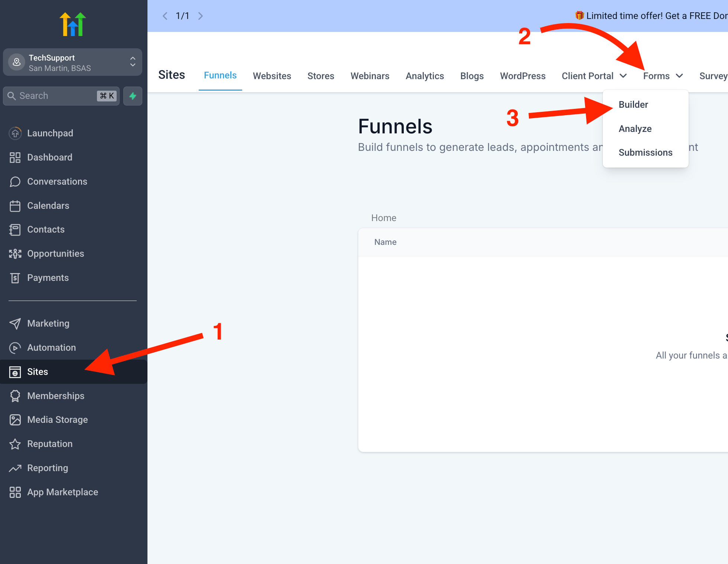Viewport: 728px width, 564px height.
Task: Click the Marketing paper plane icon
Action: pos(15,323)
